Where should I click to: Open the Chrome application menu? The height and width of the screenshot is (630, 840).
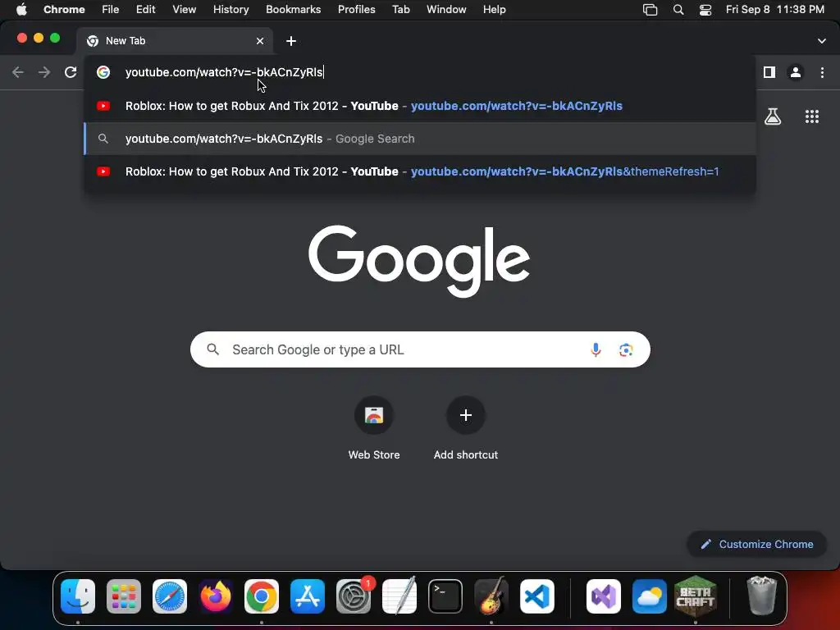click(64, 9)
